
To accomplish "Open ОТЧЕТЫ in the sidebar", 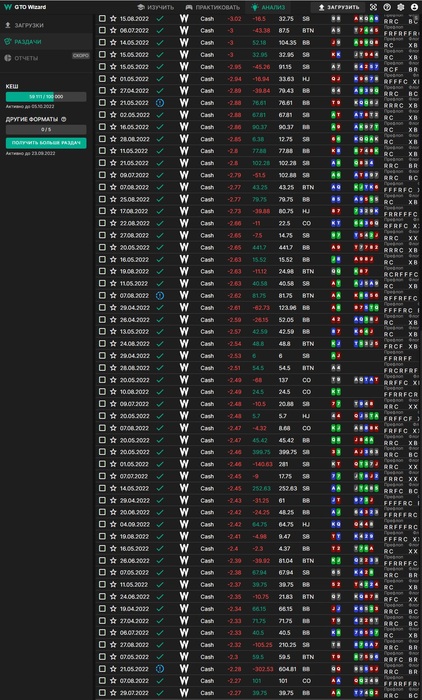I will (x=46, y=58).
